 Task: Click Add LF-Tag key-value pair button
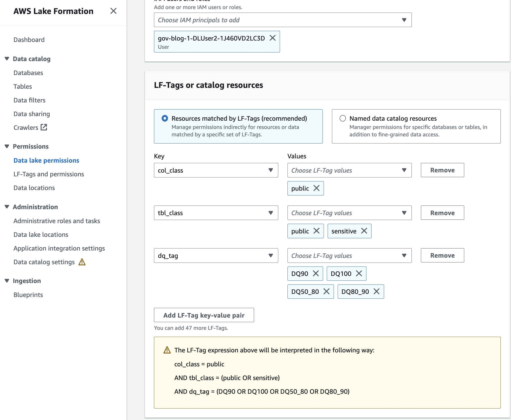click(x=204, y=315)
